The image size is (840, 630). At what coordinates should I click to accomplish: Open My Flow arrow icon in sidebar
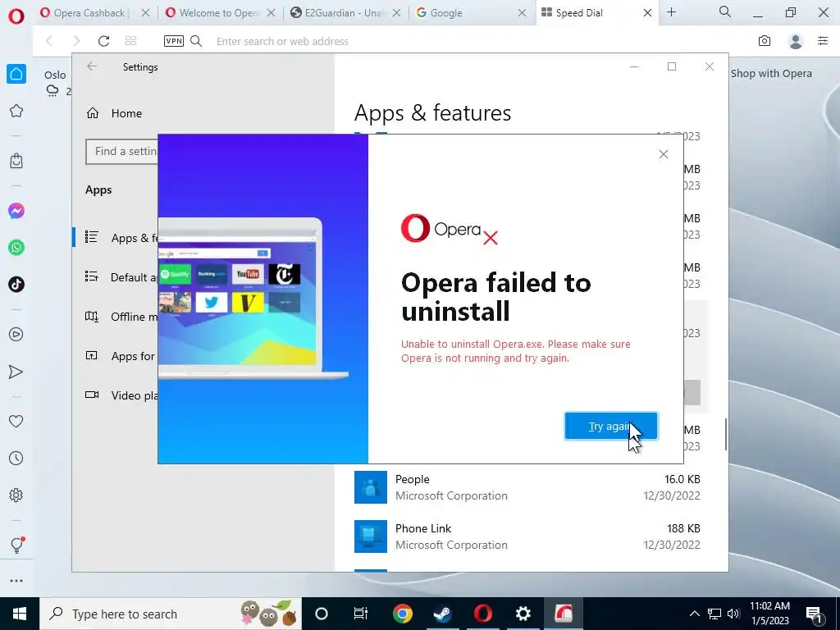pyautogui.click(x=16, y=372)
